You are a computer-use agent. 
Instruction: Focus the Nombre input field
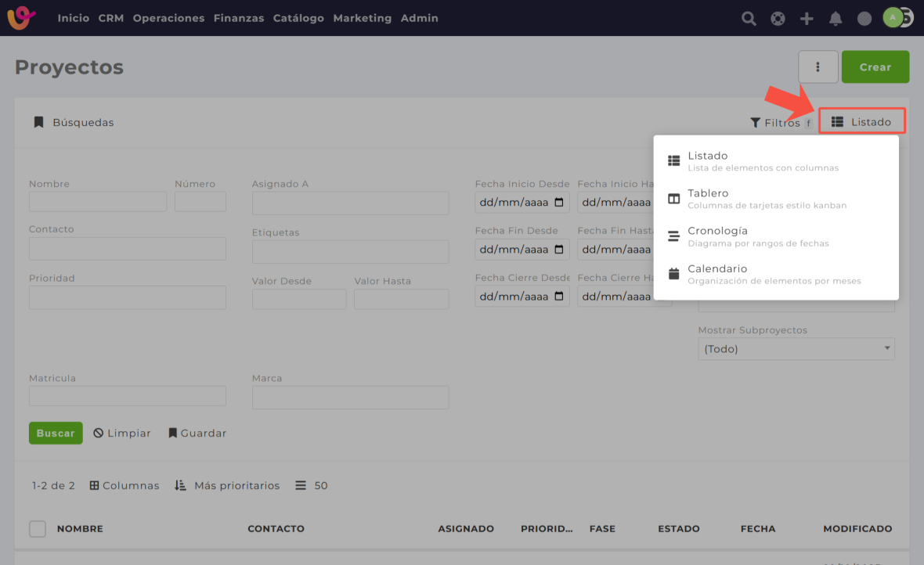[98, 202]
